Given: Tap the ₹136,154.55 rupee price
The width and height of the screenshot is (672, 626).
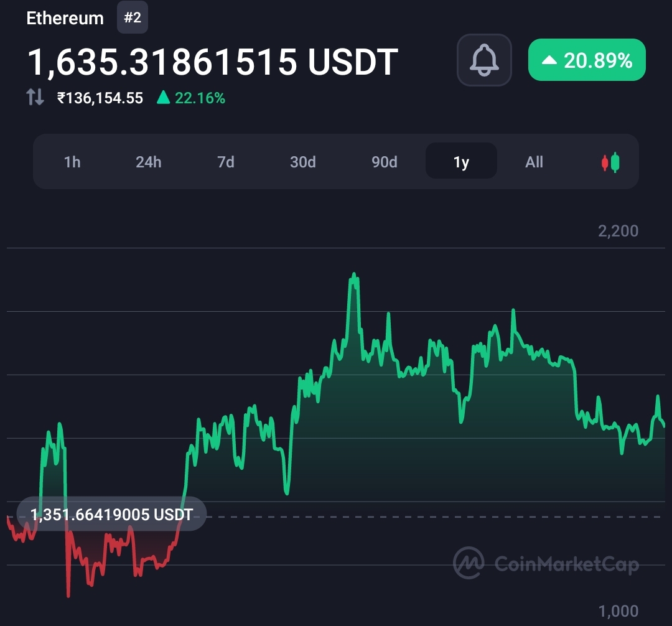Looking at the screenshot, I should (100, 98).
